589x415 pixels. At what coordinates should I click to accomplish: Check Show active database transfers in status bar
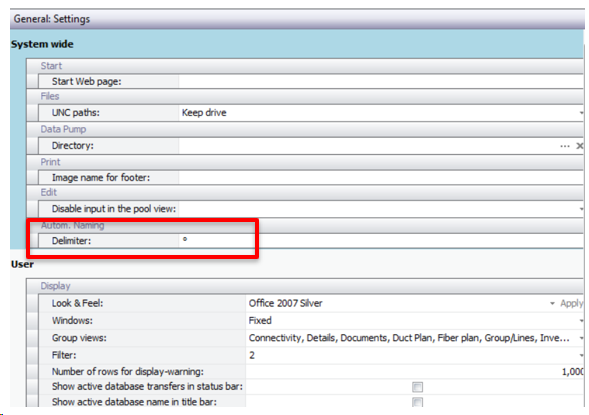point(417,387)
